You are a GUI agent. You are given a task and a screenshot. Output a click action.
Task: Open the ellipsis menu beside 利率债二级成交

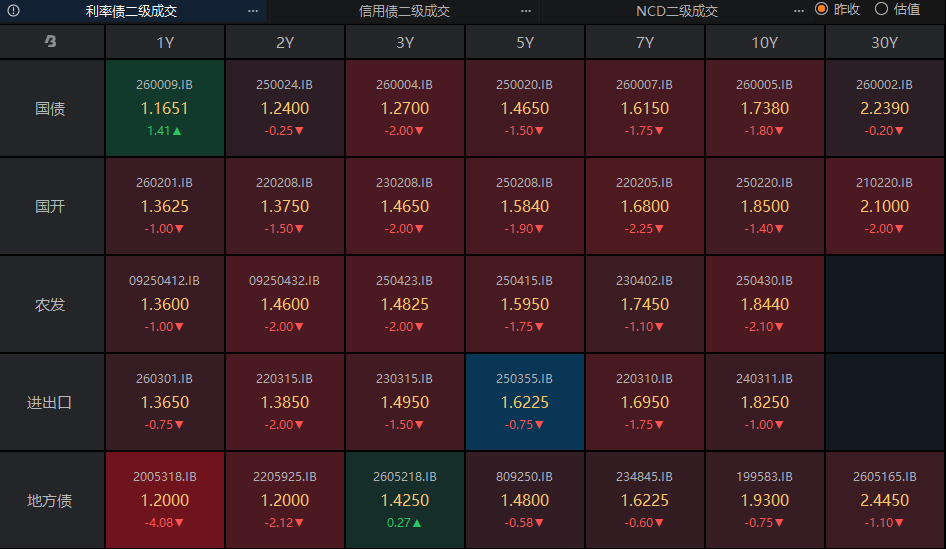(253, 11)
